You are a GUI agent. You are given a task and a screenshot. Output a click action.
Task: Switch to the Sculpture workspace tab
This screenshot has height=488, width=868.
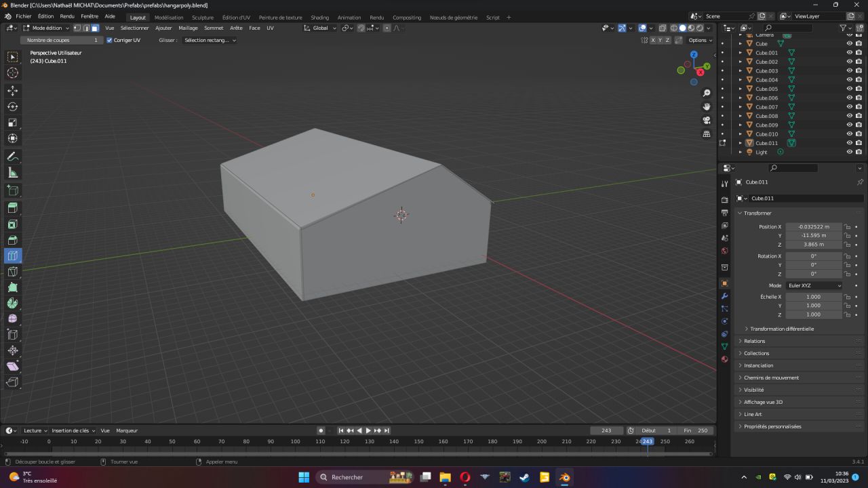[x=203, y=18]
